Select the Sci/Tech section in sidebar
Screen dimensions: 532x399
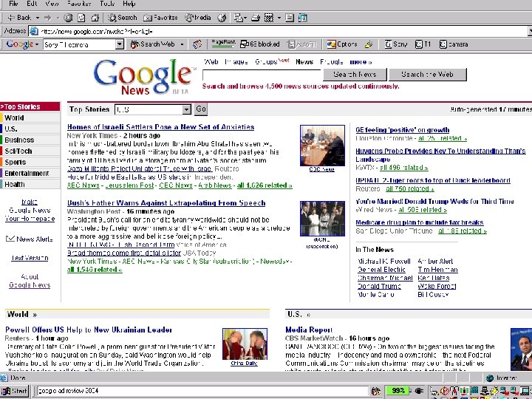pyautogui.click(x=30, y=151)
